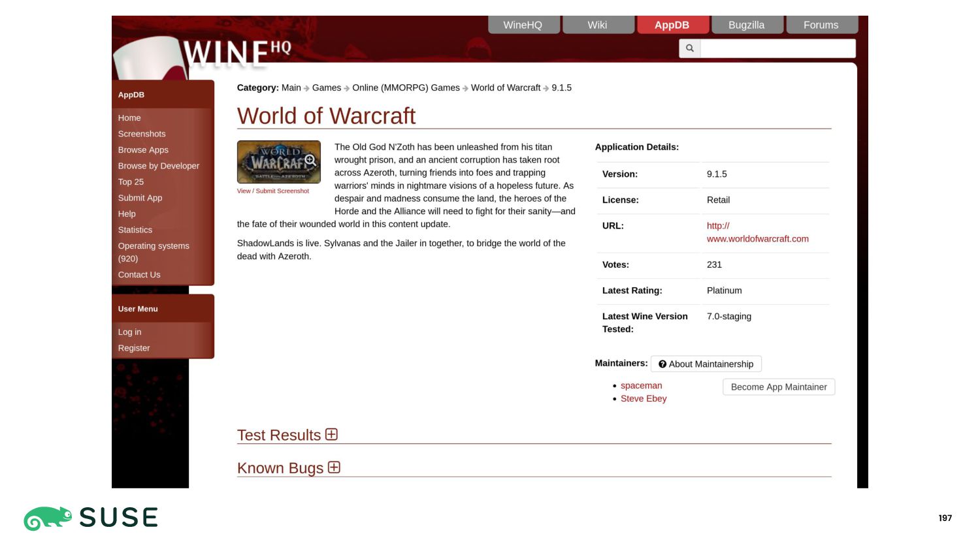Open maintainer spaceman's profile
This screenshot has width=980, height=551.
click(x=642, y=386)
